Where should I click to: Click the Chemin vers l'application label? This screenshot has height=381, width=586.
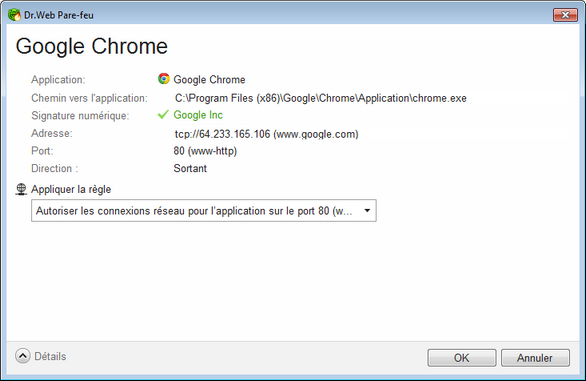[x=89, y=98]
